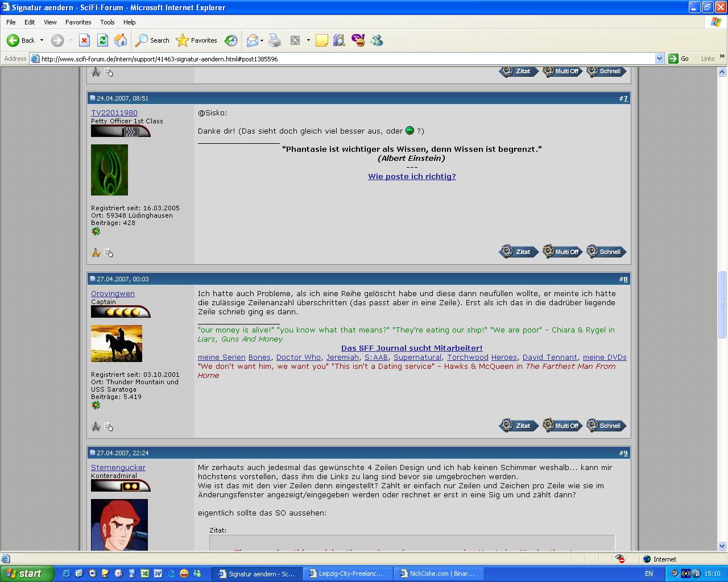This screenshot has height=582, width=728.
Task: Open the Mail button dropdown arrow
Action: tap(262, 40)
